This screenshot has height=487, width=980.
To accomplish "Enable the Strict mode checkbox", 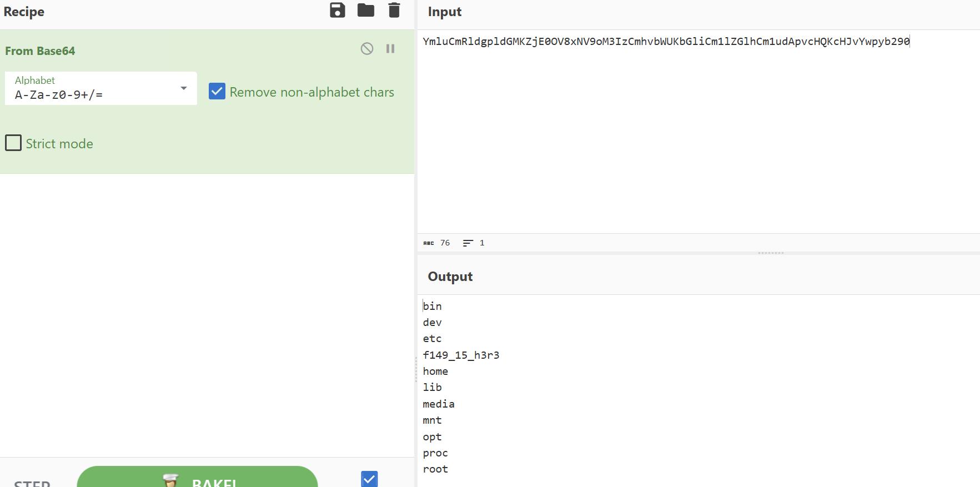I will (x=13, y=143).
